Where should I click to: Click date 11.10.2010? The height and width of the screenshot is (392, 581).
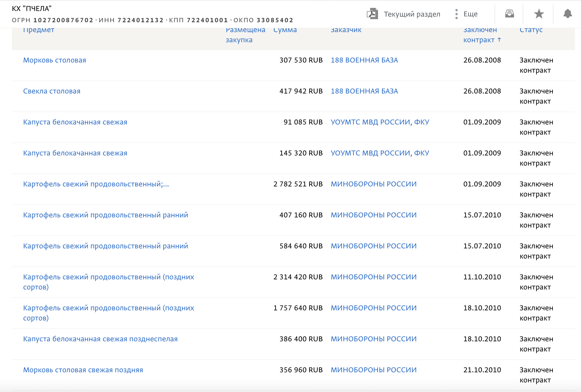click(482, 277)
